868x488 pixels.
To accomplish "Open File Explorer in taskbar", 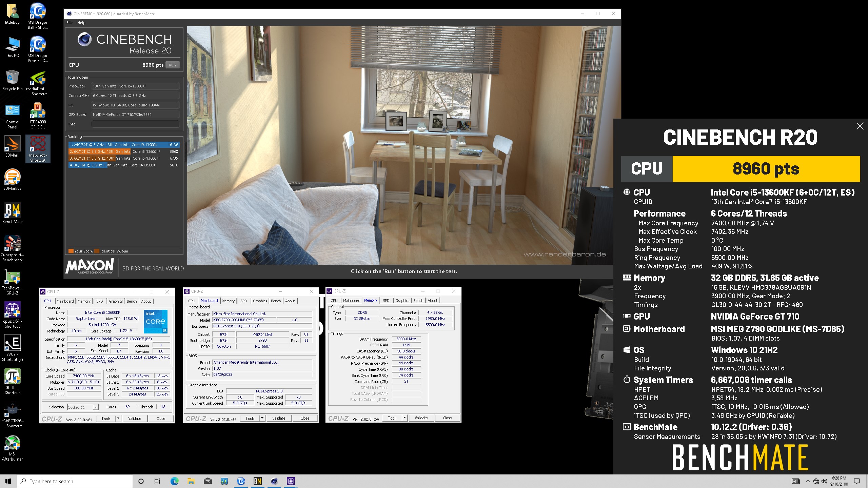I will pos(191,481).
